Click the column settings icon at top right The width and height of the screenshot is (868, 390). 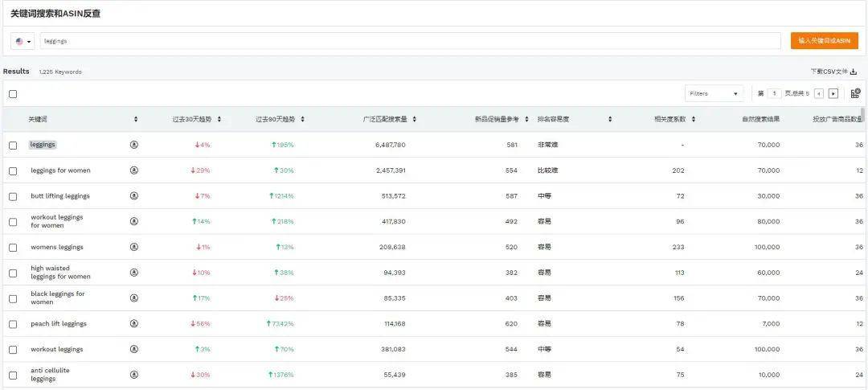pos(855,93)
